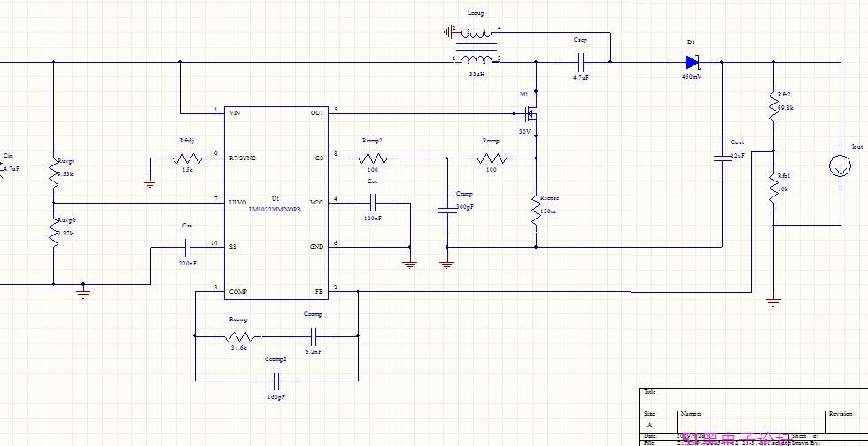Click the ULVO pin label
Viewport: 868px width, 446px height.
(x=238, y=203)
